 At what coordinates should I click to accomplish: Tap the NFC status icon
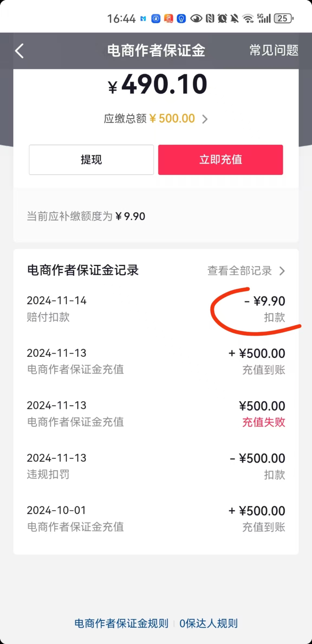point(210,18)
